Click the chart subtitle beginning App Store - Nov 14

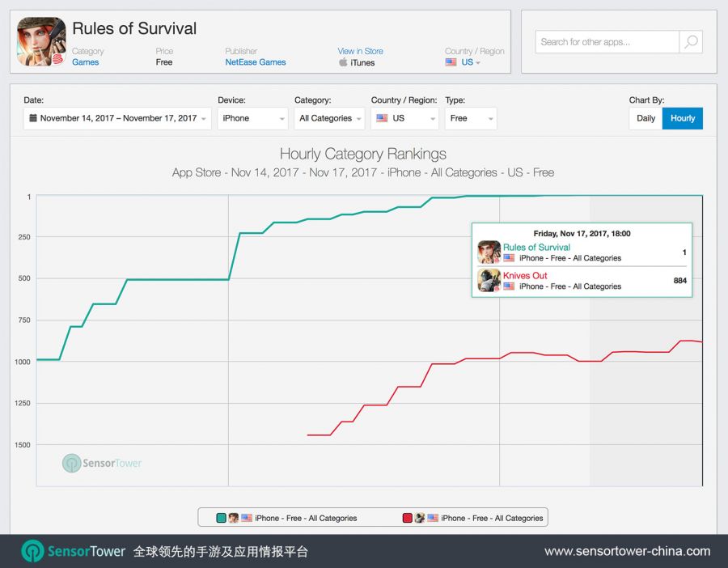363,173
